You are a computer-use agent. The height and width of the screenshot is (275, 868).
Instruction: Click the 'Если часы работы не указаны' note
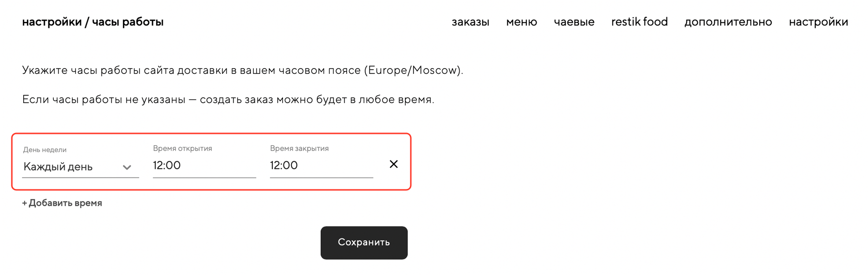click(228, 99)
